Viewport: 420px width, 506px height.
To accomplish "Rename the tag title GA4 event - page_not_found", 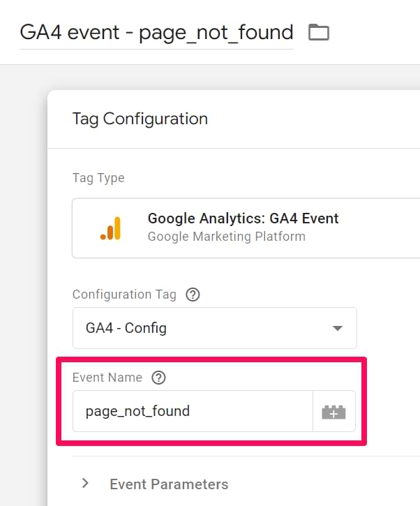I will click(x=156, y=32).
